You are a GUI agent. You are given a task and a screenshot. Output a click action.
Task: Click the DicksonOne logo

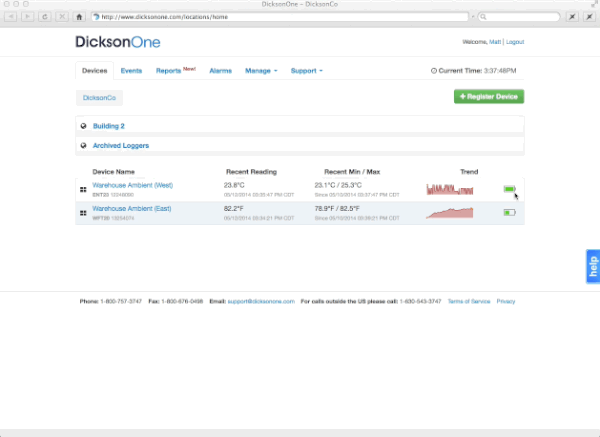point(118,42)
